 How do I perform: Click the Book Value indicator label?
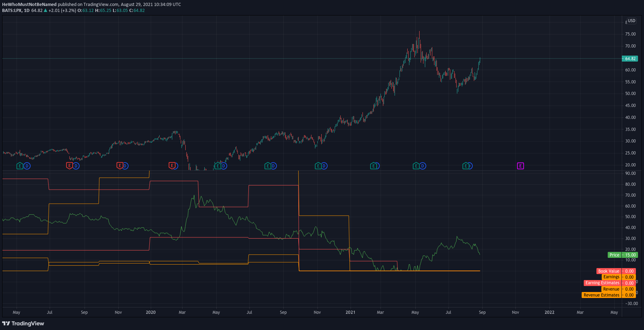pyautogui.click(x=609, y=271)
